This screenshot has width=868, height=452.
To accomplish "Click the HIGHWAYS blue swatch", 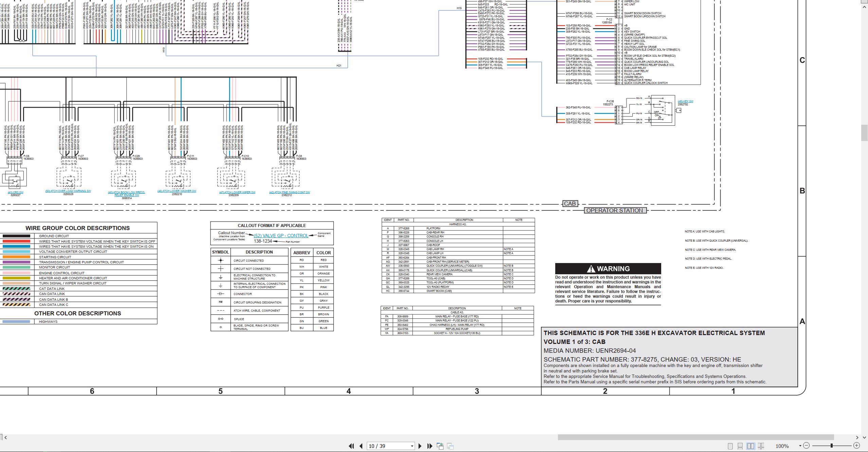I will pos(17,321).
